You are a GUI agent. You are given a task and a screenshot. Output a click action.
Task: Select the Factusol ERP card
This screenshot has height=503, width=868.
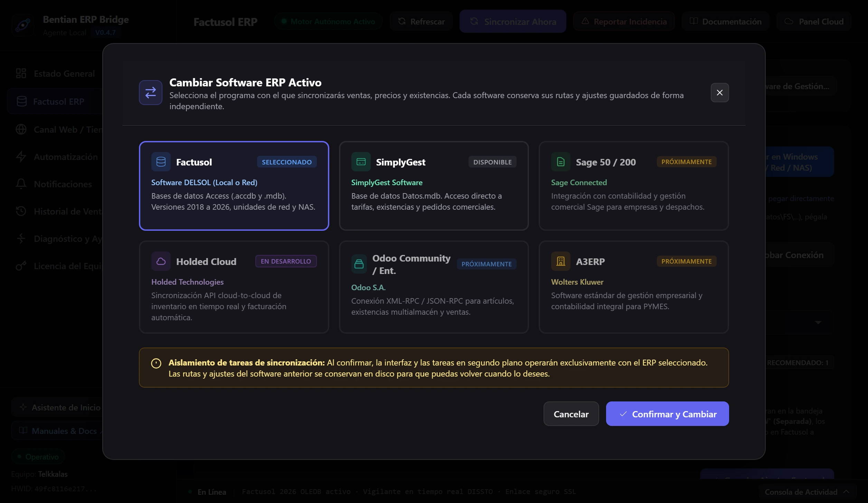[234, 186]
